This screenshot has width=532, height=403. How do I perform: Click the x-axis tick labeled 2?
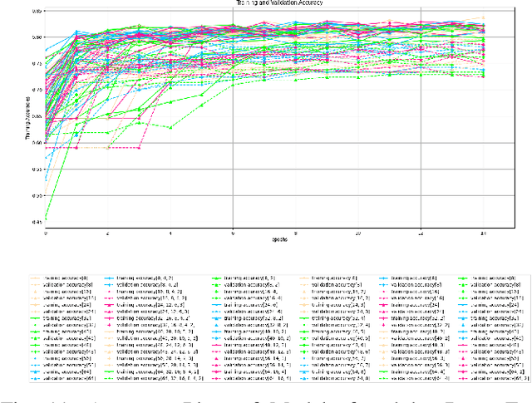click(x=108, y=235)
